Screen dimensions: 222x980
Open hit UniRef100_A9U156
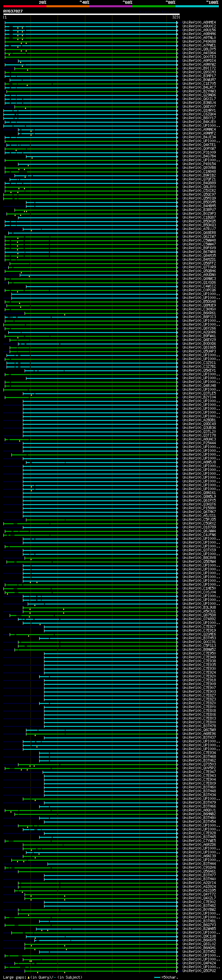199,30
